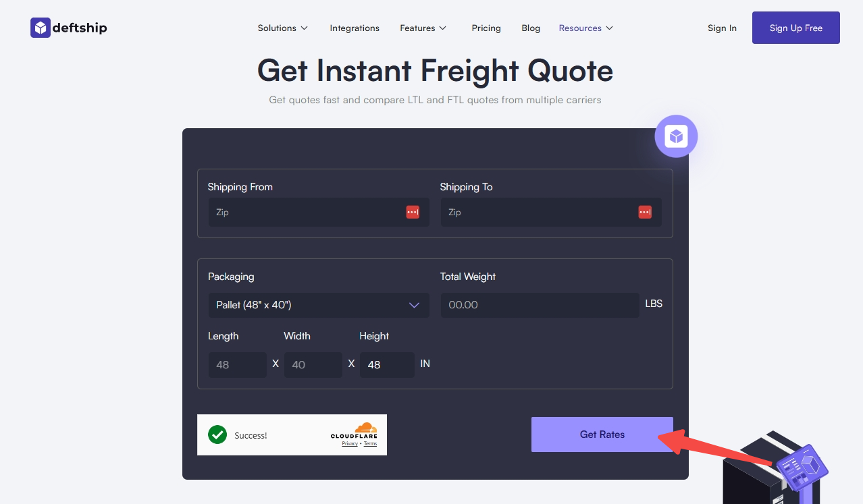Click the green Success checkmark icon
863x504 pixels.
point(217,435)
